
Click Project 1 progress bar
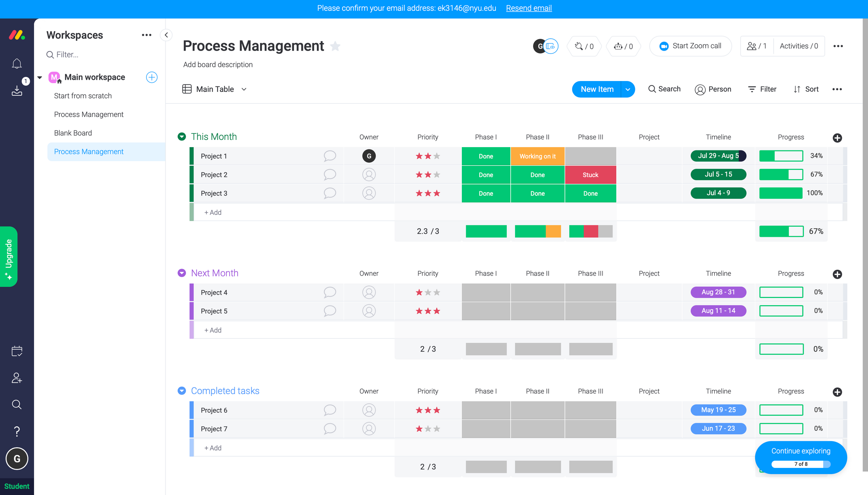781,156
